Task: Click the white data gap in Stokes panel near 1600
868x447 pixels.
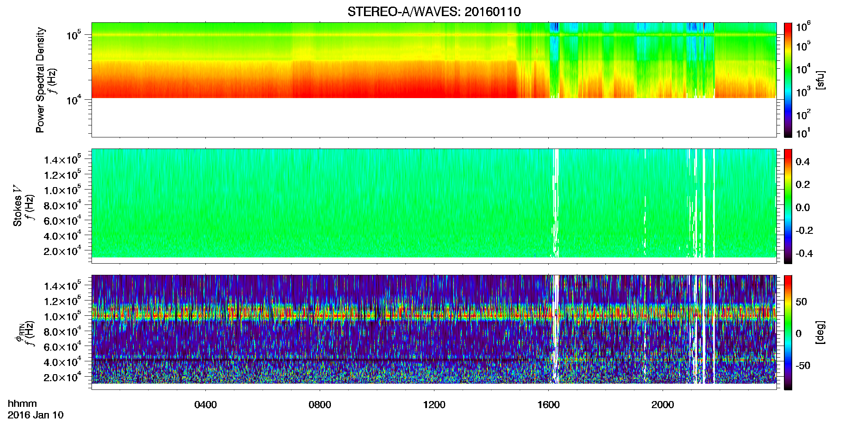Action: pos(556,203)
